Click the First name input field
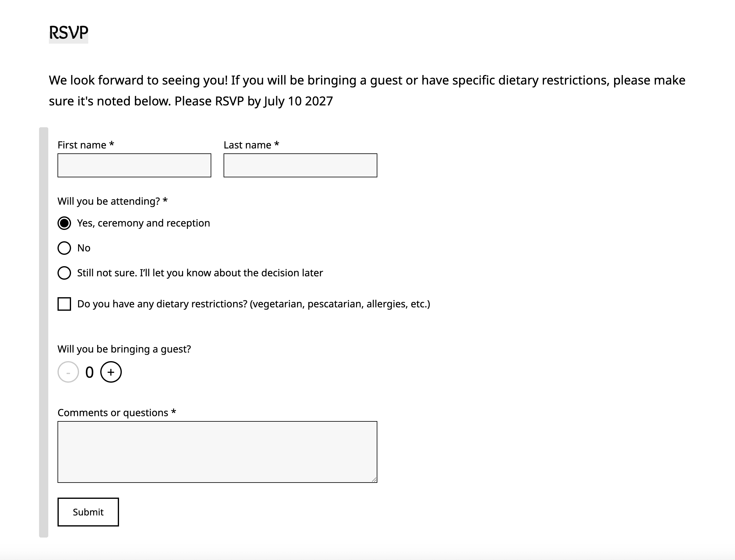The height and width of the screenshot is (560, 735). [134, 165]
